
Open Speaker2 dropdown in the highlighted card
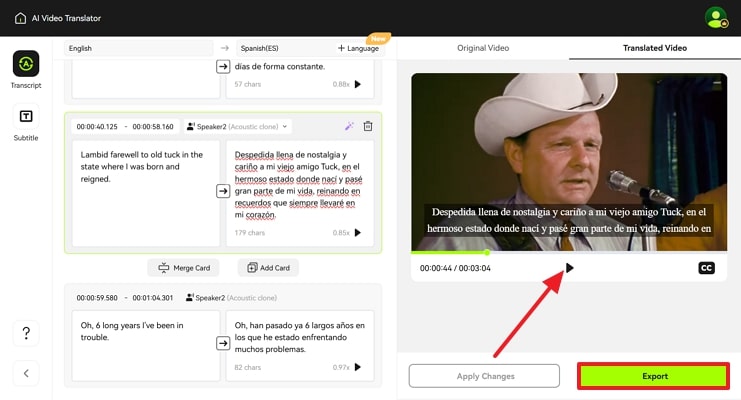pos(237,126)
